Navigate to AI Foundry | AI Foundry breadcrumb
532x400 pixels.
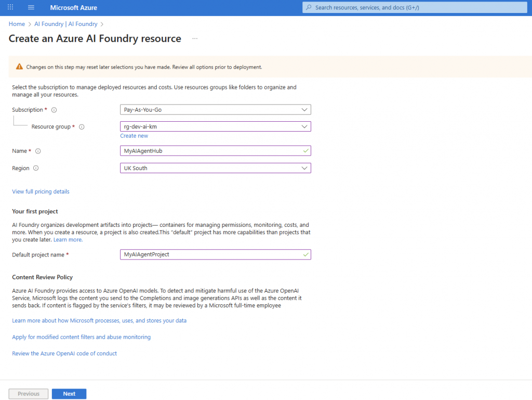coord(65,24)
